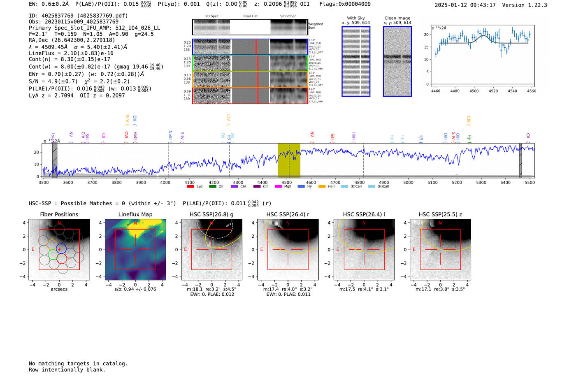Click the S/N = 4.9 value line
This screenshot has width=576, height=392.
tap(79, 81)
